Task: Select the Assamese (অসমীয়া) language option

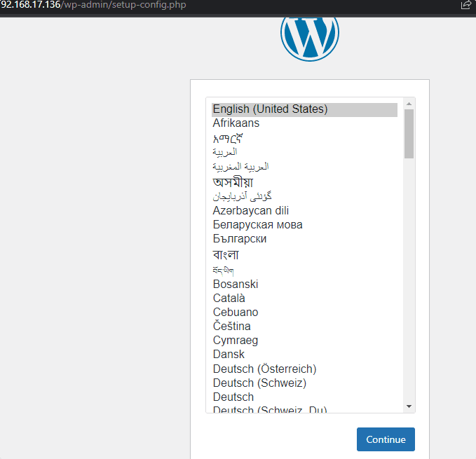Action: click(x=304, y=181)
